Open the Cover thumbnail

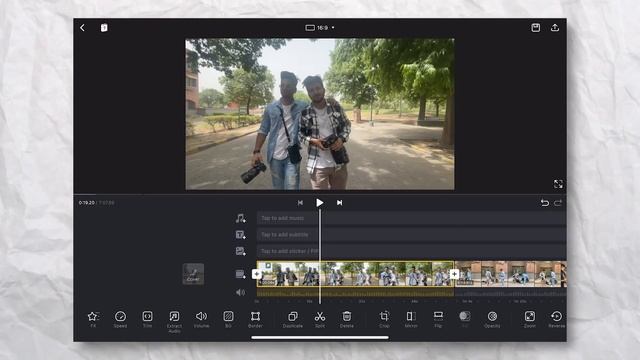(x=193, y=273)
